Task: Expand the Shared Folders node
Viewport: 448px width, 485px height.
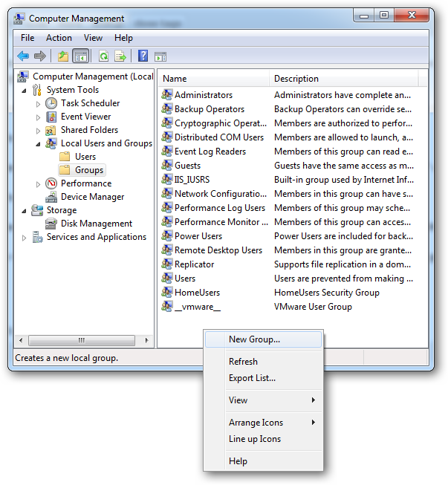Action: [x=38, y=131]
